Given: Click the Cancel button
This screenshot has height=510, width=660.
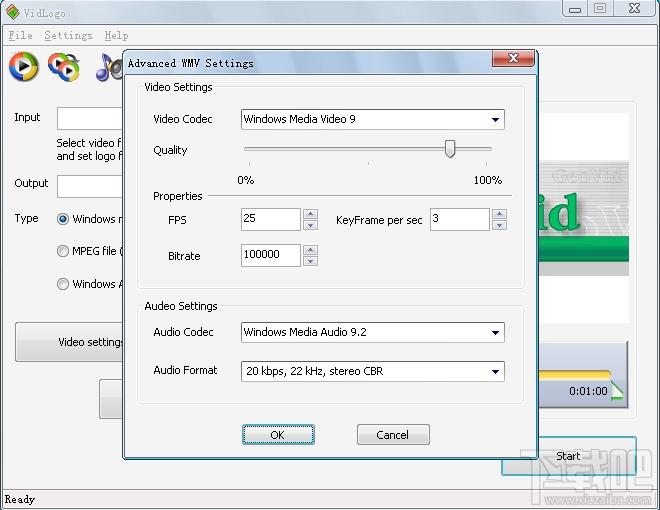Looking at the screenshot, I should pos(393,435).
